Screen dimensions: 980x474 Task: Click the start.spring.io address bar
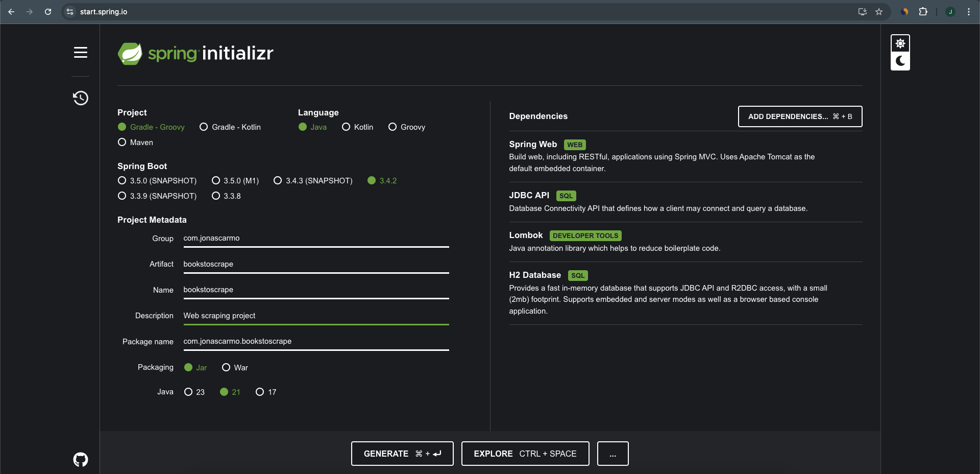(459, 12)
